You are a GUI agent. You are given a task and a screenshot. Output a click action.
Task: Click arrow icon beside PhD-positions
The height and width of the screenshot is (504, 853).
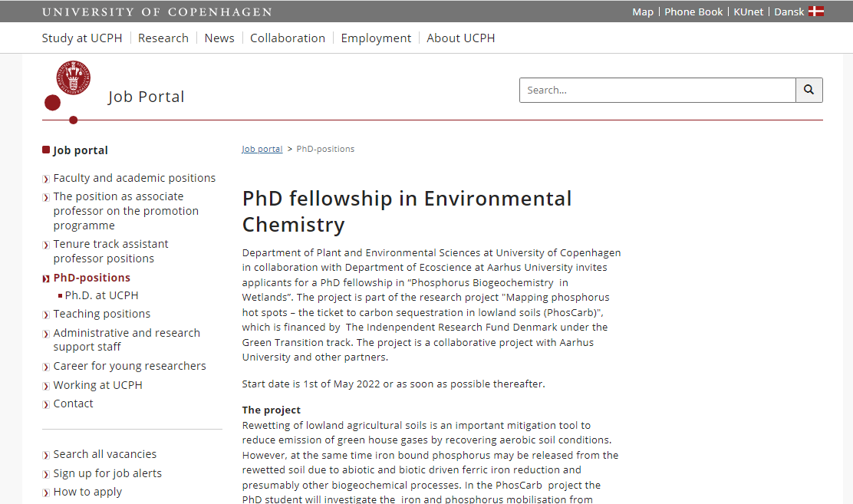click(46, 278)
